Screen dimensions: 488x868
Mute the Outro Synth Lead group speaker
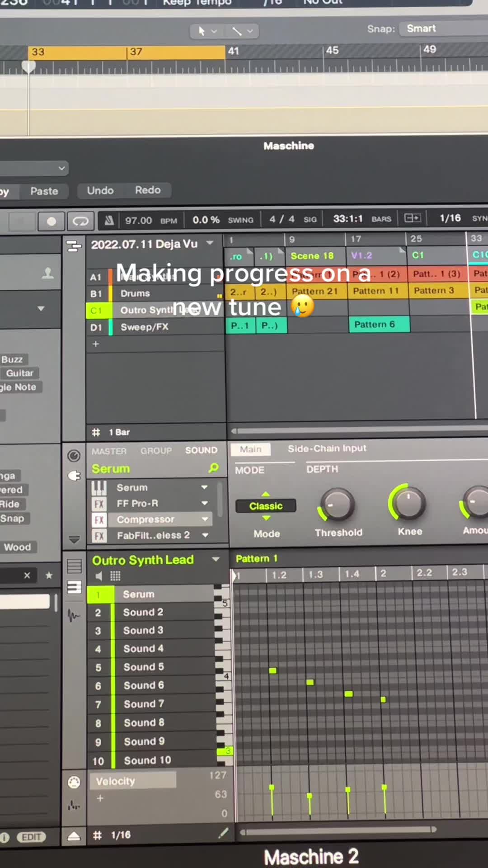(99, 576)
